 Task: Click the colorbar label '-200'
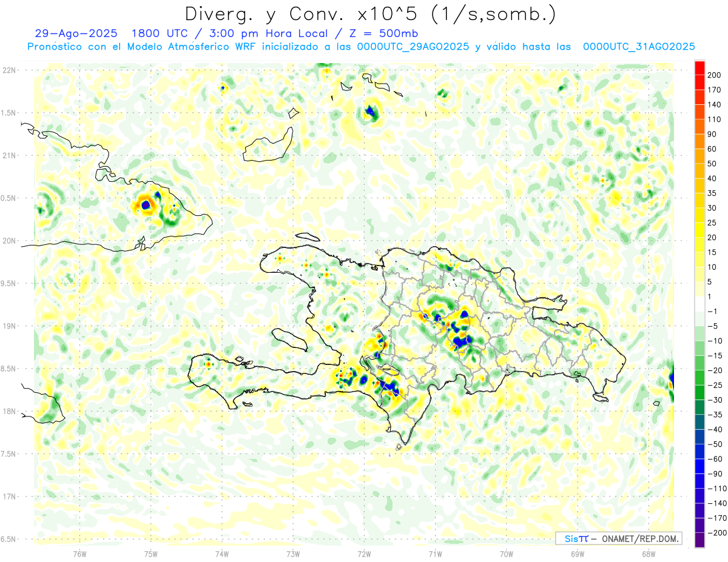(x=716, y=533)
